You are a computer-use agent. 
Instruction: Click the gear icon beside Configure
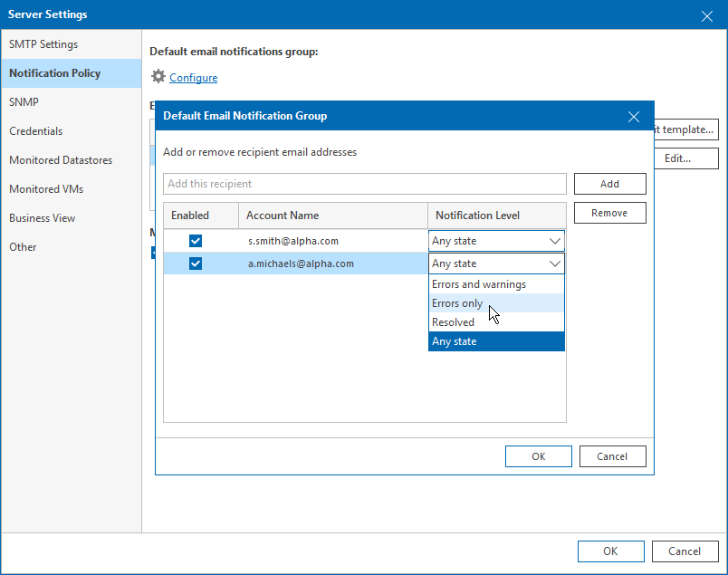[x=158, y=77]
